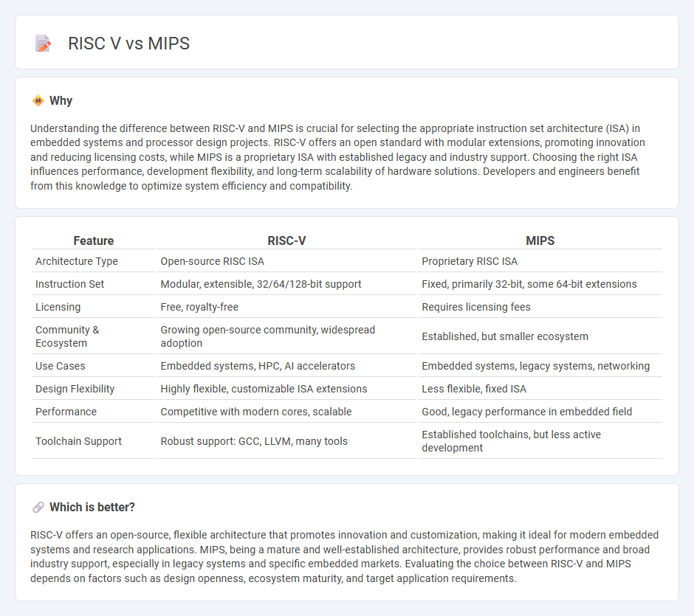This screenshot has height=616, width=694.
Task: Select the 'Proprietary RISC ISA' cell
Action: click(470, 261)
